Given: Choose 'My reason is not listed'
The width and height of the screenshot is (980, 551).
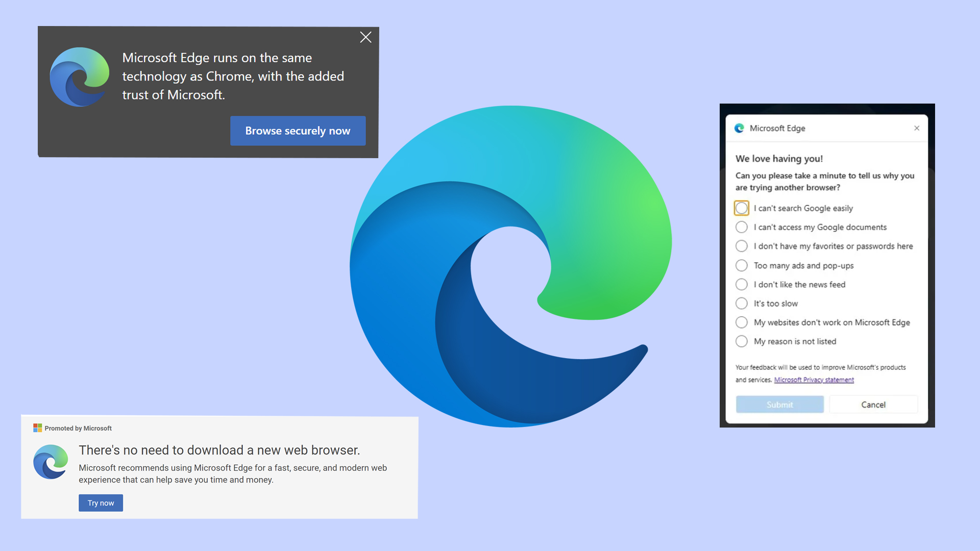Looking at the screenshot, I should tap(741, 341).
